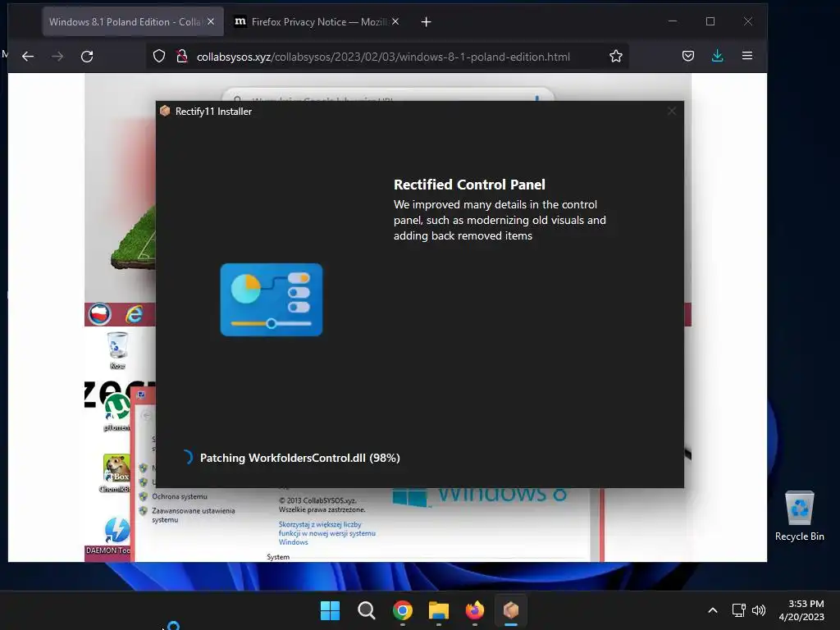Open the clock showing 3:53 PM

tap(801, 610)
